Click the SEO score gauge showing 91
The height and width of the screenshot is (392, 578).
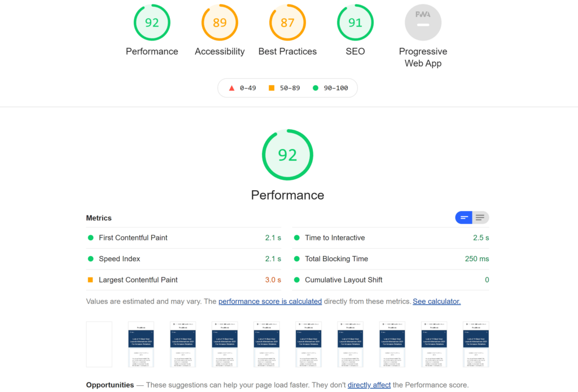point(355,23)
